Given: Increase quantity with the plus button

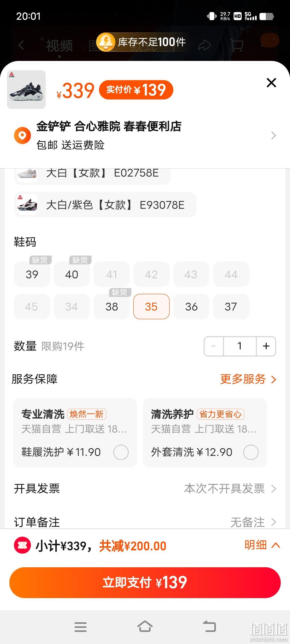Looking at the screenshot, I should [266, 346].
